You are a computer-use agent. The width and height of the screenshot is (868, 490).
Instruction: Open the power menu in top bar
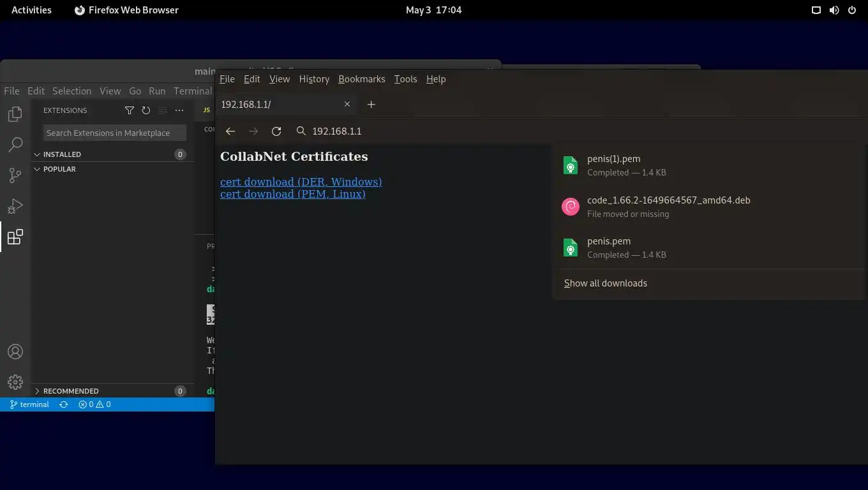[852, 10]
